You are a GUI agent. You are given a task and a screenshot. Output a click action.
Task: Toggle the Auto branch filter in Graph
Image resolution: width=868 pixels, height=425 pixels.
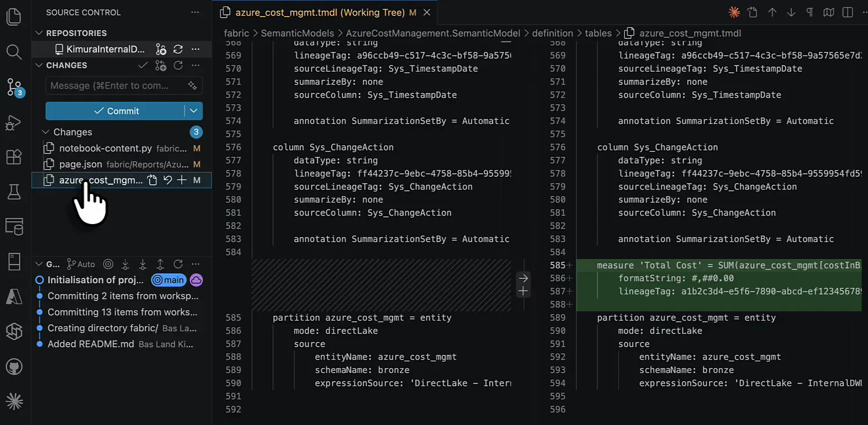pyautogui.click(x=81, y=264)
